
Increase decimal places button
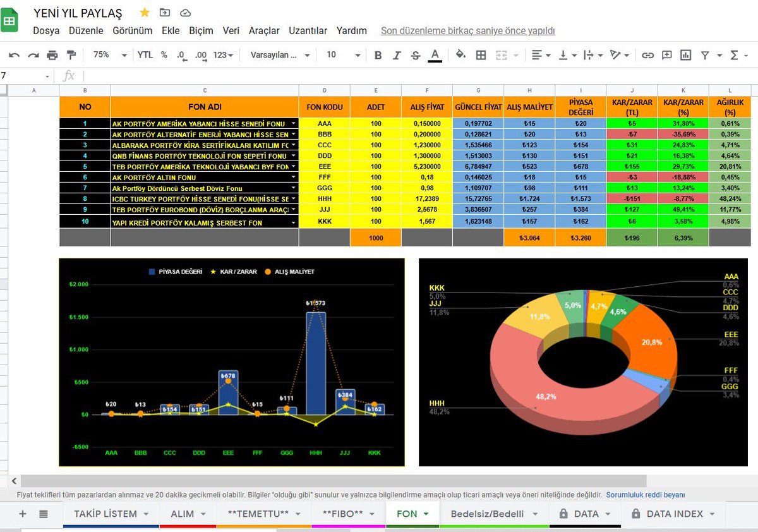tap(201, 55)
